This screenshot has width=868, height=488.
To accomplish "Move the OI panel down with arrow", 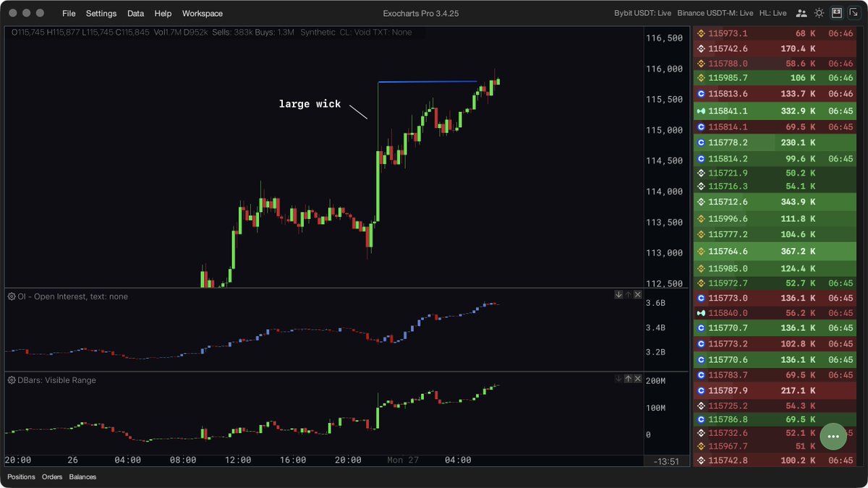I will pyautogui.click(x=618, y=295).
